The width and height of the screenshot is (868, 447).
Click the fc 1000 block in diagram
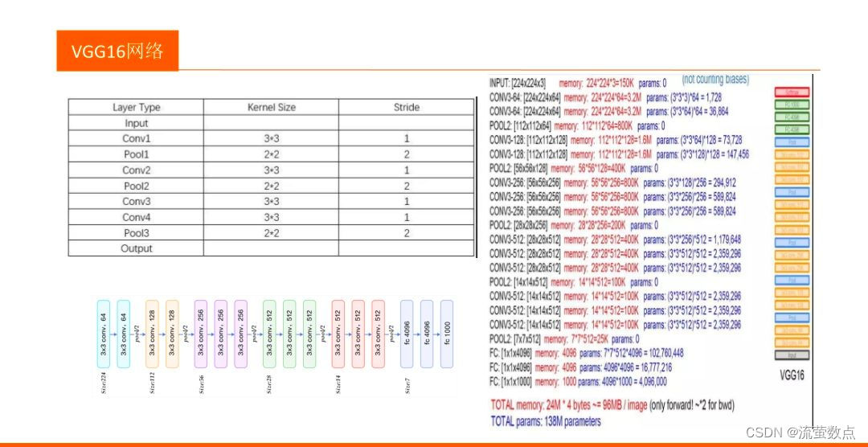click(x=447, y=334)
